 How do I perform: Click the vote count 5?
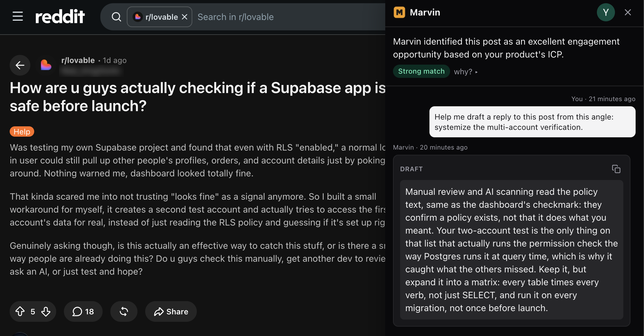pos(33,311)
